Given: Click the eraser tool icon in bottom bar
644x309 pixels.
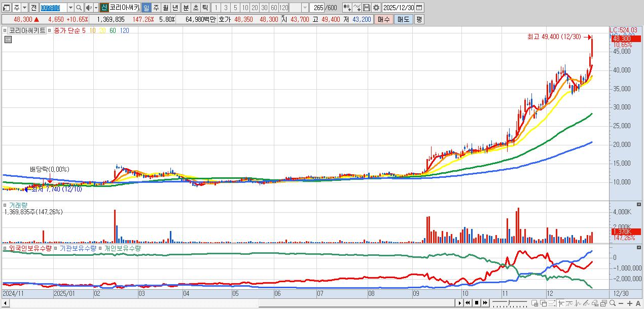Looking at the screenshot, I should [595, 303].
